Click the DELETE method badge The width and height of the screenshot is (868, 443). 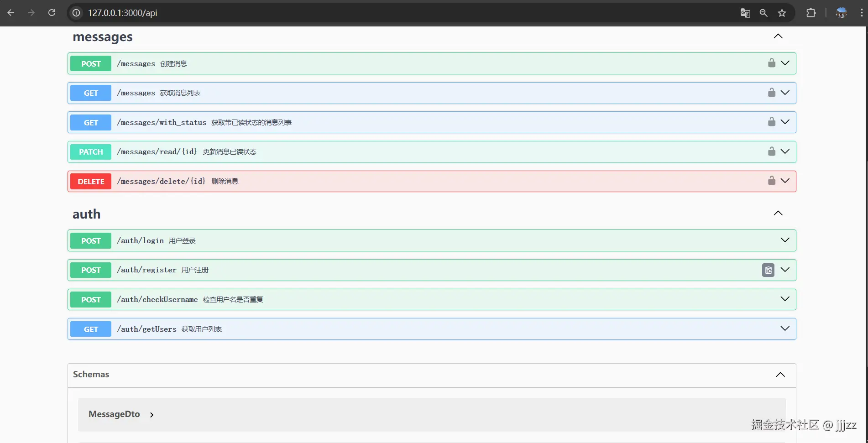pyautogui.click(x=91, y=181)
